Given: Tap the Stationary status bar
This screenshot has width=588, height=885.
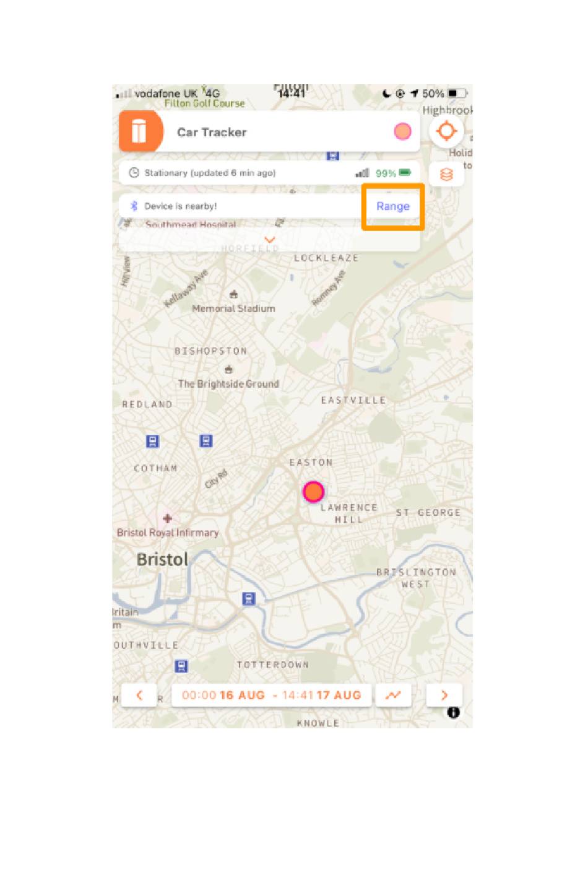Looking at the screenshot, I should (269, 173).
